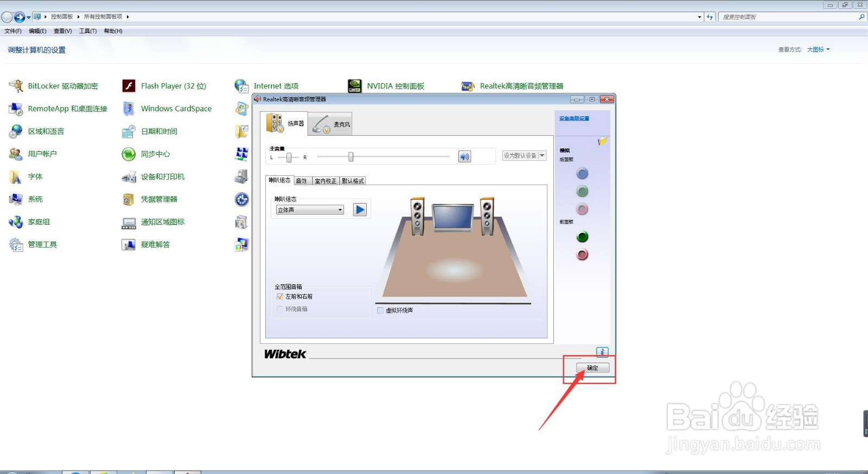This screenshot has width=868, height=474.
Task: Open 文件(F) menu
Action: tap(13, 31)
